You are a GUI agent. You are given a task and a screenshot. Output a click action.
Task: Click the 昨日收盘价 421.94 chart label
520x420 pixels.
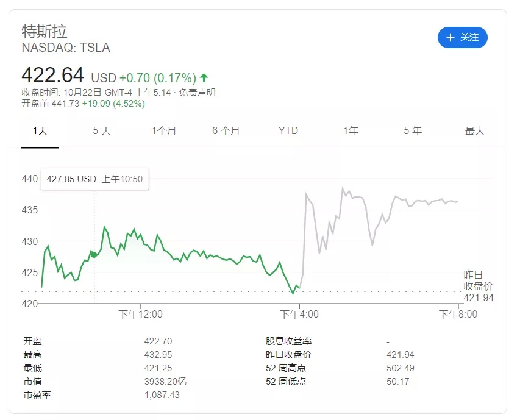[x=479, y=286]
